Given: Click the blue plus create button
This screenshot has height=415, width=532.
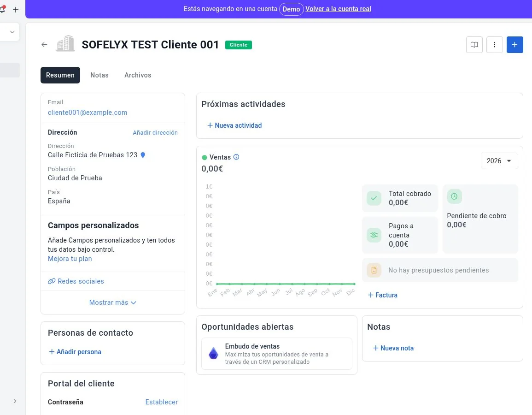Looking at the screenshot, I should 514,45.
